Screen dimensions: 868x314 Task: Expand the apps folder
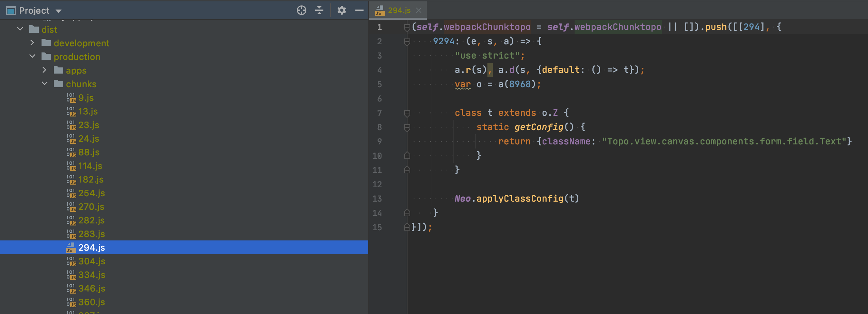[45, 70]
